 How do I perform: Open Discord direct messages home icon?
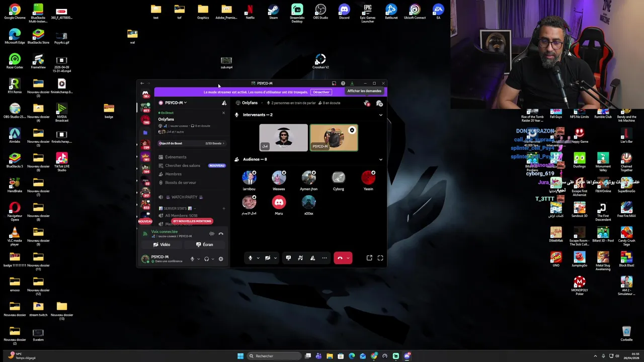145,94
